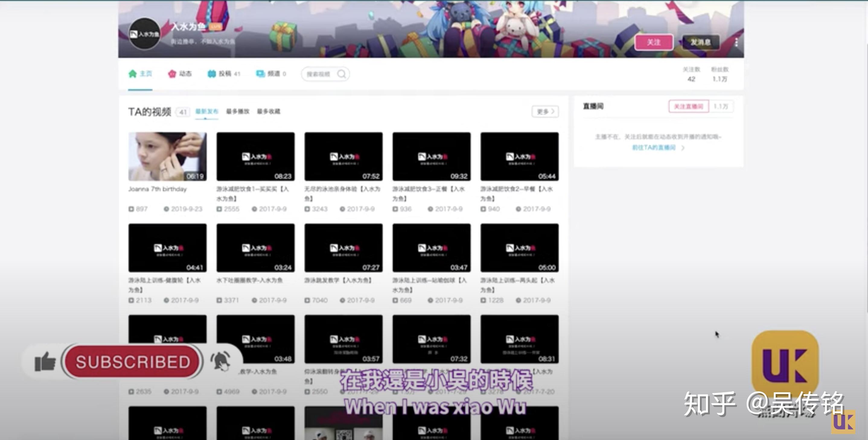Click the notification bell icon

221,361
